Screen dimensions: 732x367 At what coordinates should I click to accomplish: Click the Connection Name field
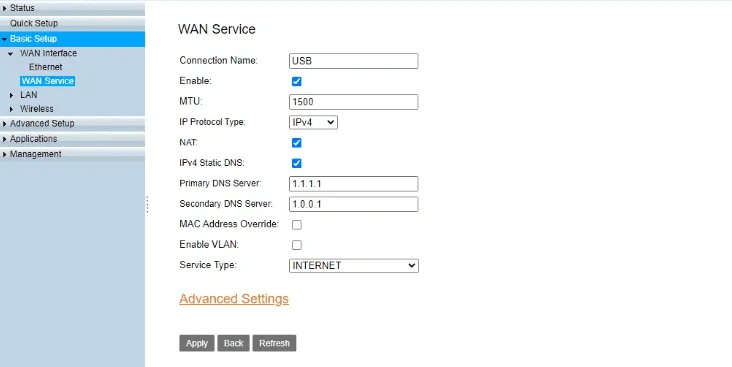click(x=353, y=61)
